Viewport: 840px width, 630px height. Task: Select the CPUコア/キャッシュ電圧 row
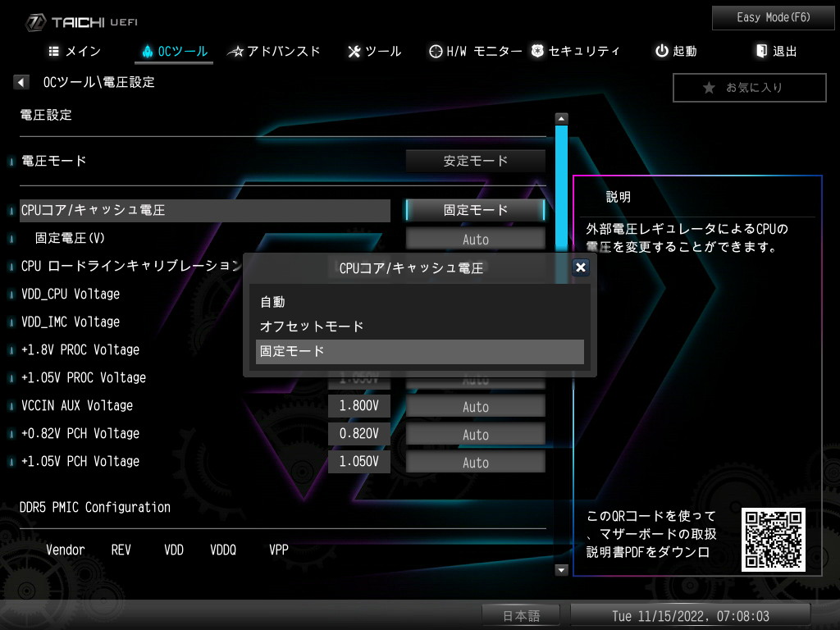tap(204, 211)
